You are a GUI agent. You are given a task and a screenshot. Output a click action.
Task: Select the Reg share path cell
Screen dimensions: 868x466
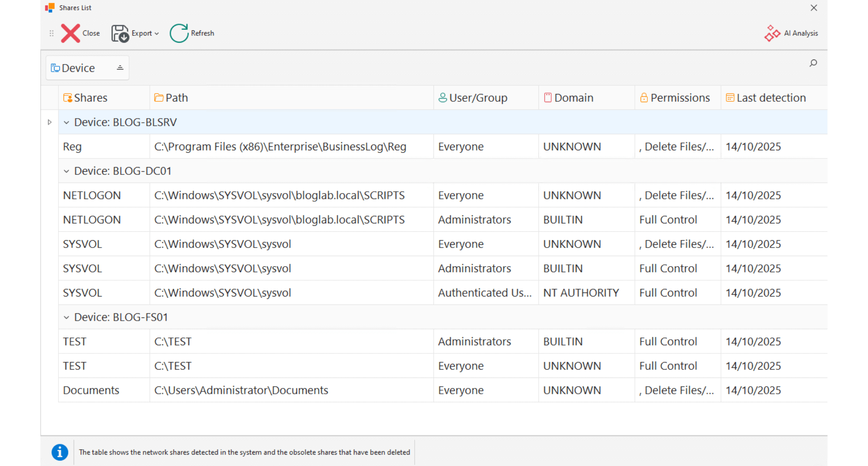280,147
